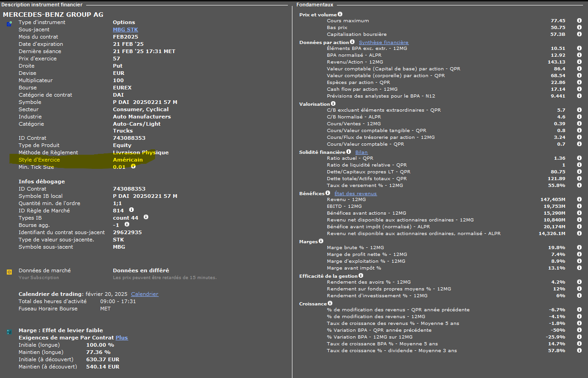Select revenue value 147,405M
Image resolution: width=588 pixels, height=378 pixels.
pos(553,199)
